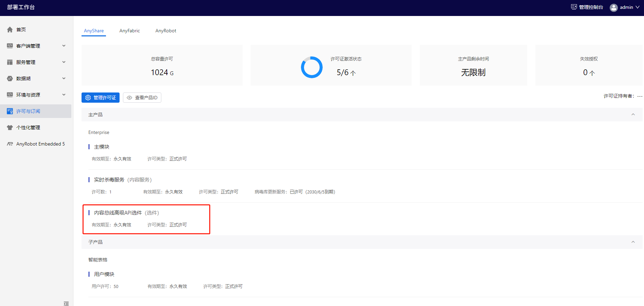Click the AnyRobot Embedded 5 logo icon
This screenshot has width=644, height=306.
(x=10, y=144)
